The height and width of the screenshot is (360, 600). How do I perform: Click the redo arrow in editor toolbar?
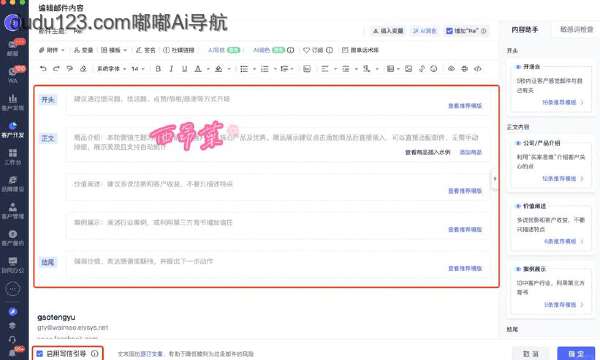[56, 68]
